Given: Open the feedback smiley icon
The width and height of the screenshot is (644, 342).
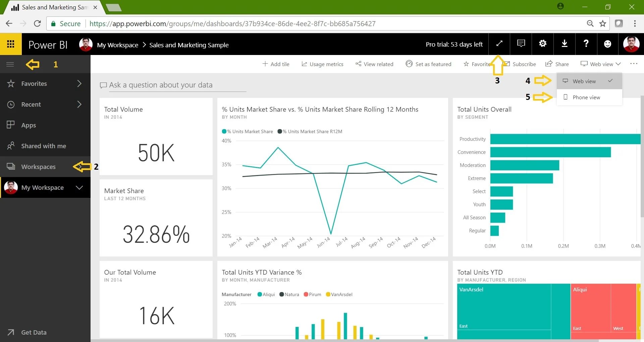Looking at the screenshot, I should click(607, 44).
